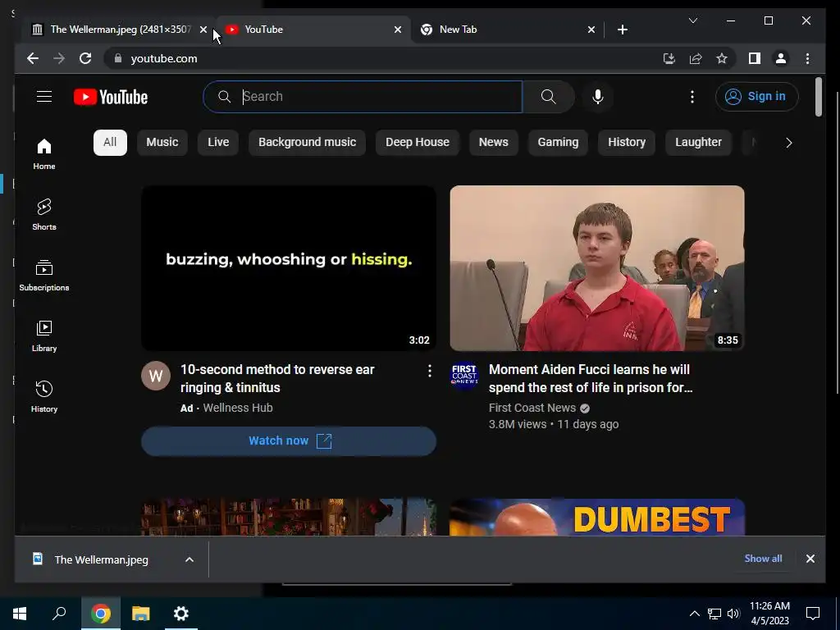Click First Coast News channel avatar
Image resolution: width=840 pixels, height=630 pixels.
click(x=464, y=376)
